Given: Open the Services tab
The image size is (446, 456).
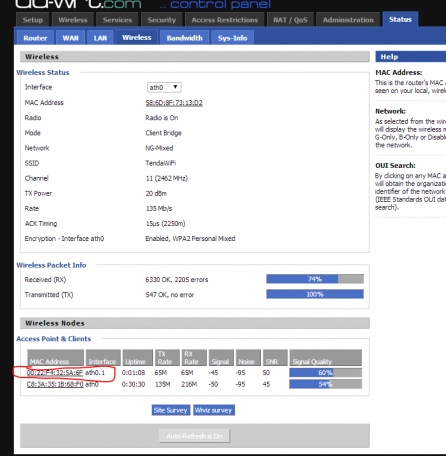Looking at the screenshot, I should [117, 20].
